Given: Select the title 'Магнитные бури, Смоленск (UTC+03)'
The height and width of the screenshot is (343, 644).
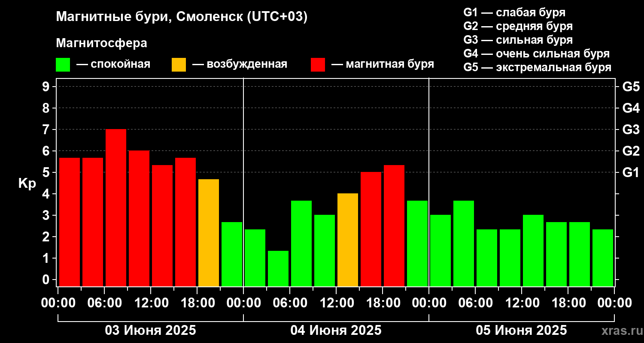Looking at the screenshot, I should [182, 17].
